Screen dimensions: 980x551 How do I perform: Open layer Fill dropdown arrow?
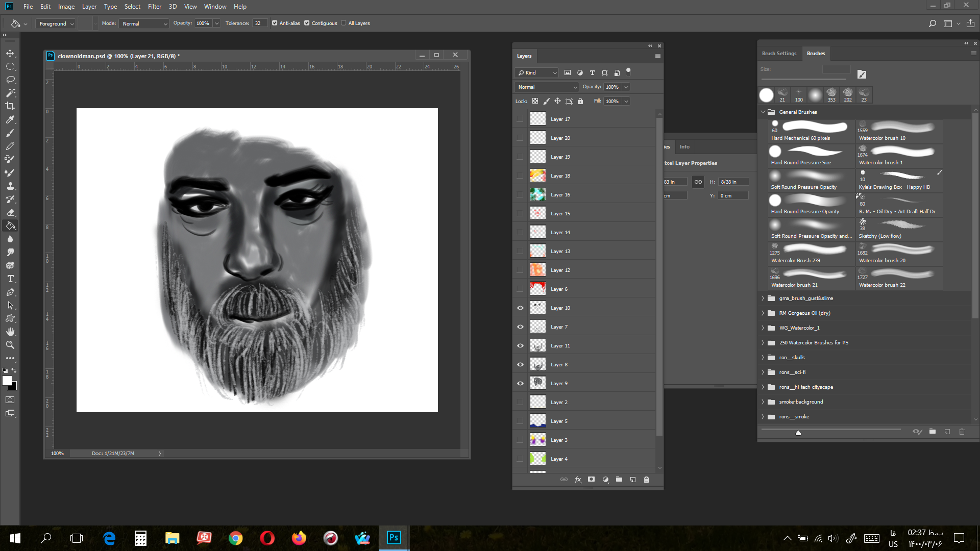[x=626, y=102]
